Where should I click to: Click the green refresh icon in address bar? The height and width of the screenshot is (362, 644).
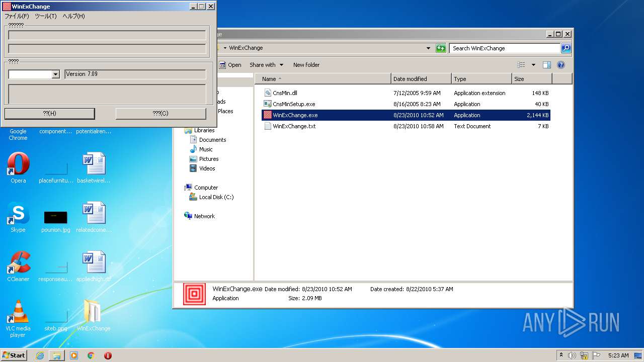coord(441,48)
